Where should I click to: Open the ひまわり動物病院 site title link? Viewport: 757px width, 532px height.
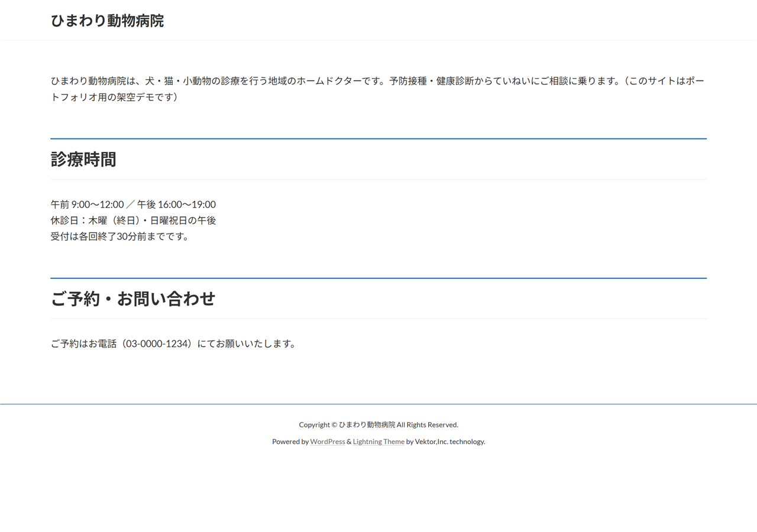click(x=107, y=21)
